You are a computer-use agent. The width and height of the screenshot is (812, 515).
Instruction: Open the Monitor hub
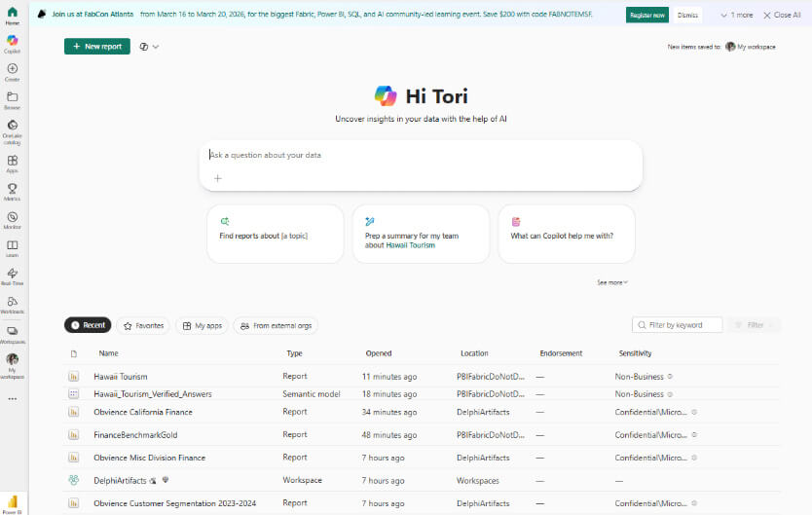pyautogui.click(x=12, y=219)
